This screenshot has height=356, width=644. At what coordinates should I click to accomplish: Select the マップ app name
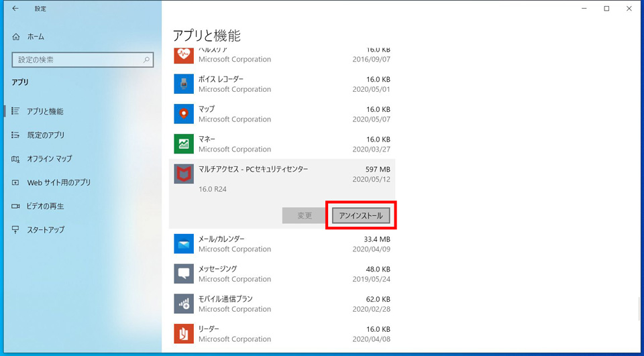(207, 109)
